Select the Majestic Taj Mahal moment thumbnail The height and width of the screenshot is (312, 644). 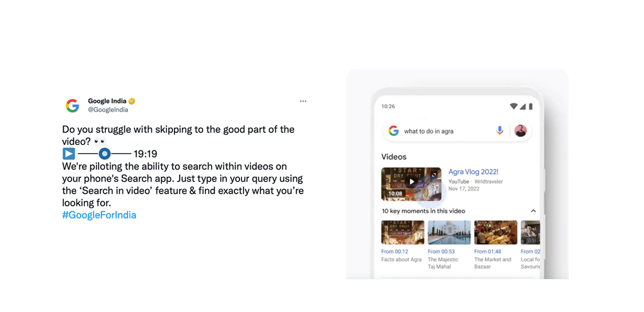[449, 233]
